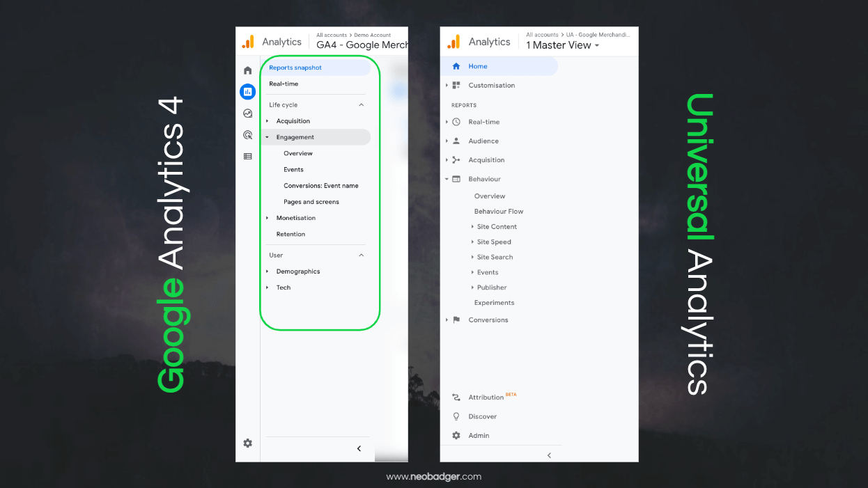
Task: Open the GA4 Advertising target icon
Action: tap(247, 135)
